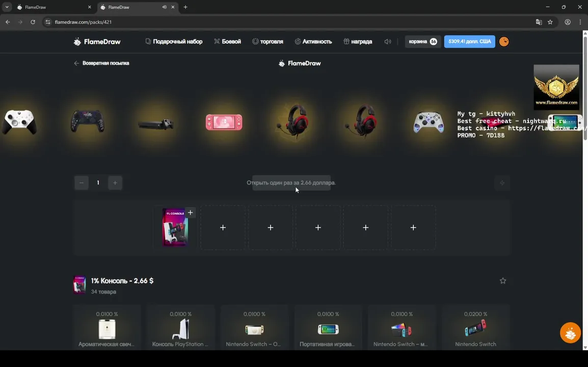The height and width of the screenshot is (367, 588).
Task: Click the pink Nintendo Switch Lite in reel
Action: coord(224,122)
